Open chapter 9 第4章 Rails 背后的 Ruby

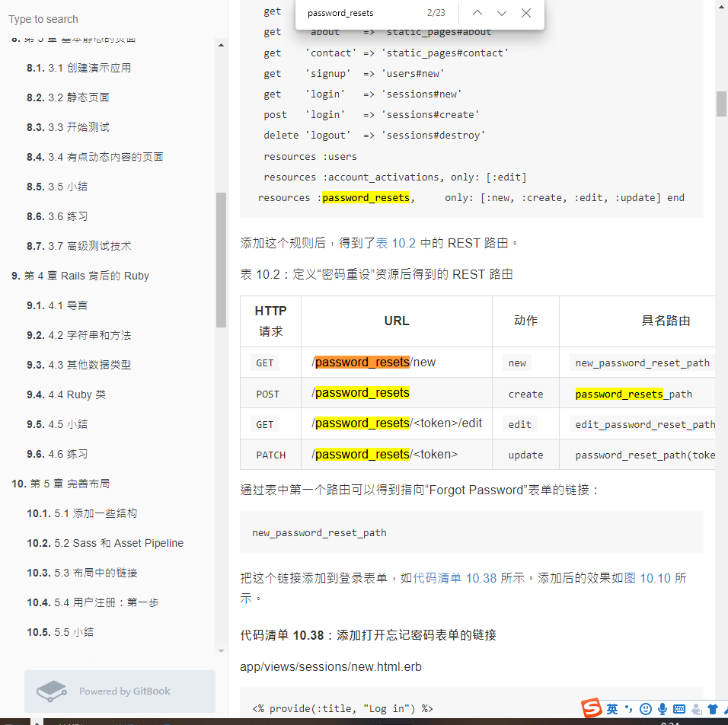coord(80,276)
